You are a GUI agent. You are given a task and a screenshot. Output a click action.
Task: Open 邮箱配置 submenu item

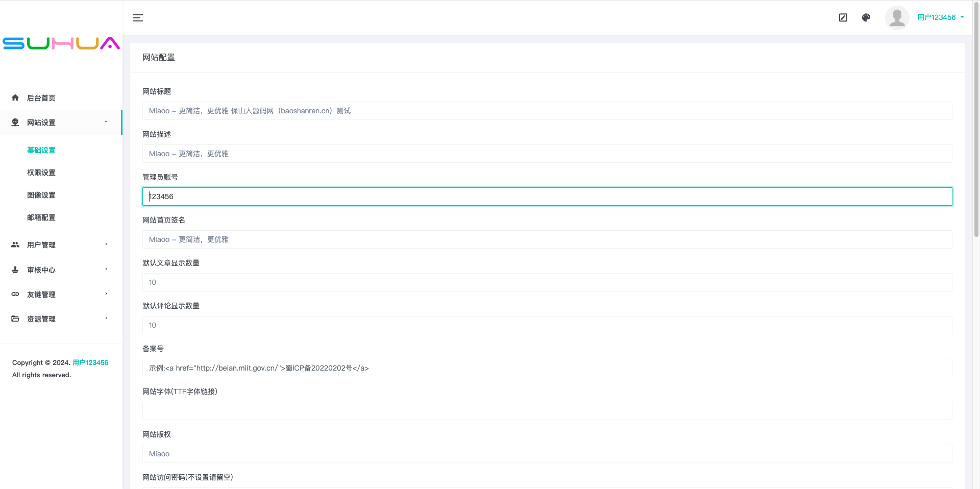(41, 217)
